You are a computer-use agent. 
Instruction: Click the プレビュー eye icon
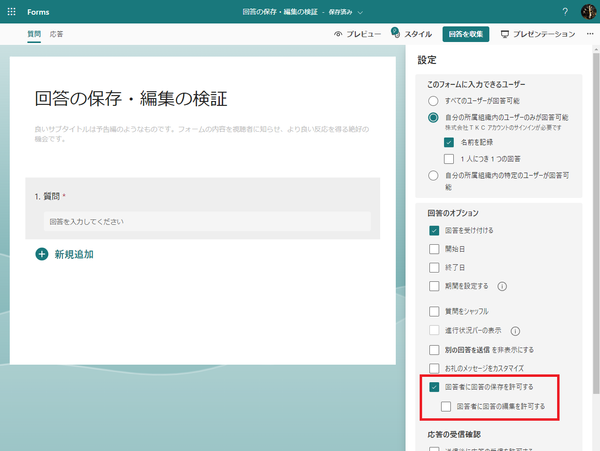click(x=338, y=34)
